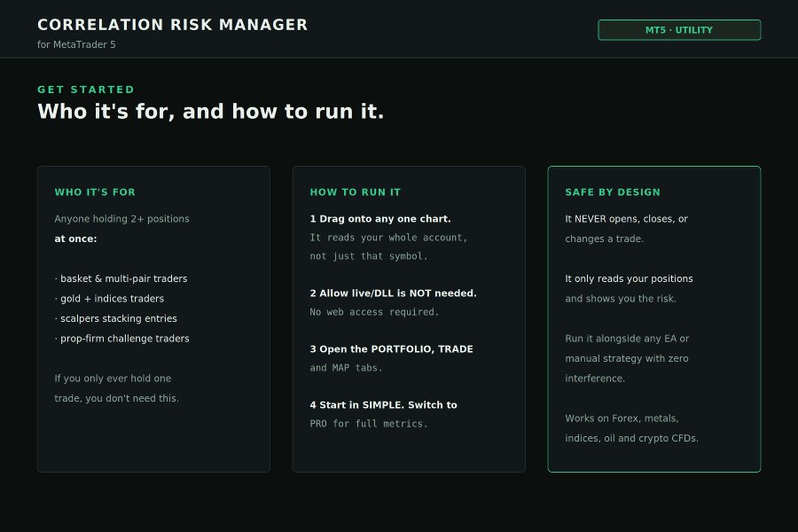This screenshot has height=532, width=798.
Task: Click 'Run it alongside any EA or' line
Action: (x=627, y=339)
